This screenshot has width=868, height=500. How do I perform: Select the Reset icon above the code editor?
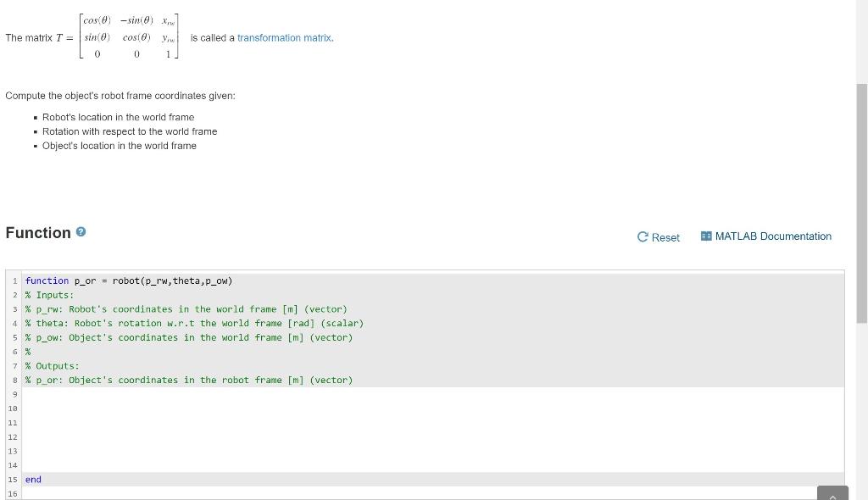pos(644,237)
